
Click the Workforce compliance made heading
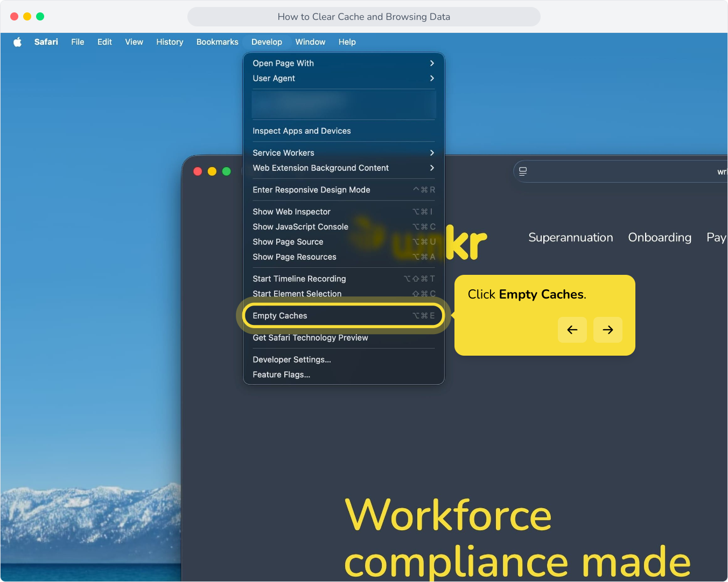tap(517, 538)
